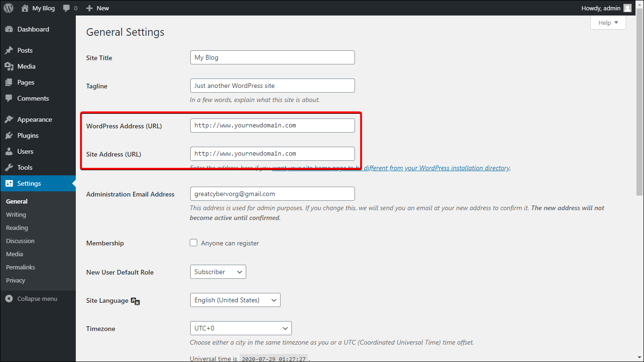Open Plugins menu item
The width and height of the screenshot is (644, 362).
pyautogui.click(x=28, y=135)
